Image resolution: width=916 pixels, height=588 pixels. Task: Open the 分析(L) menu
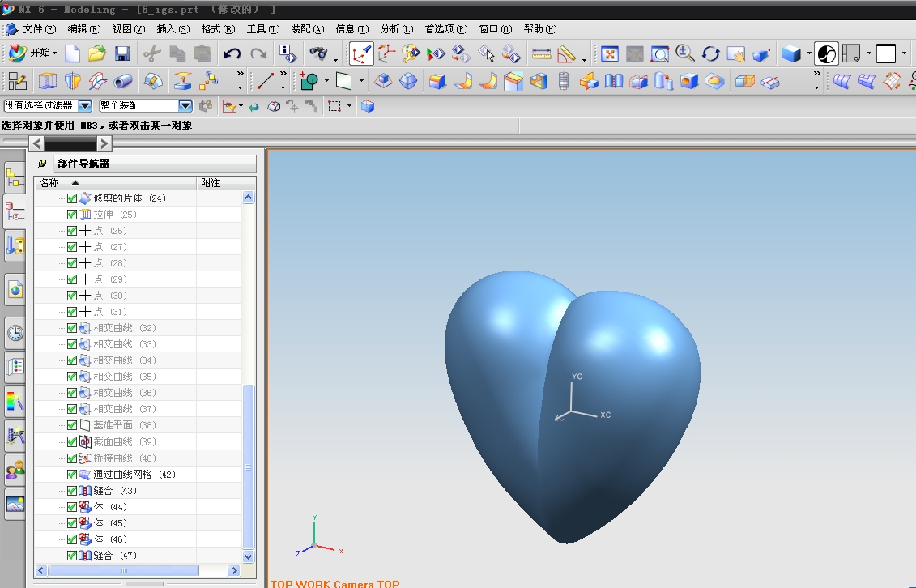396,29
